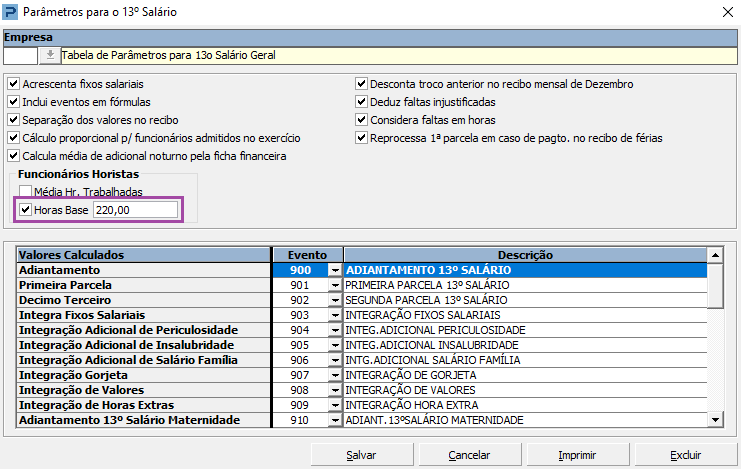Uncheck Inclui eventos em fórmulas
The height and width of the screenshot is (469, 741).
13,102
